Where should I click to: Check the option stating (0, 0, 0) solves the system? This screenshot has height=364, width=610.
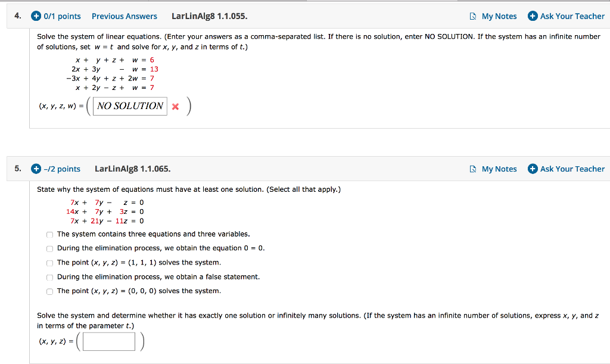(x=49, y=291)
